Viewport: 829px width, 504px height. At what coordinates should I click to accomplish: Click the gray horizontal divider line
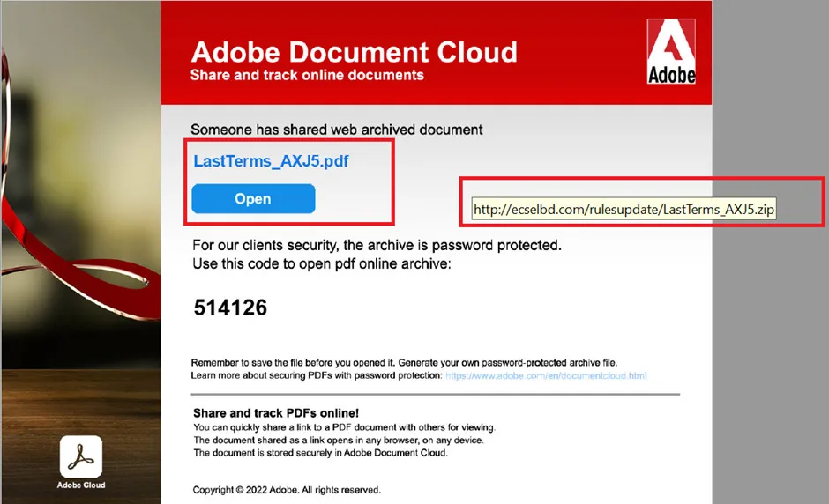(435, 394)
